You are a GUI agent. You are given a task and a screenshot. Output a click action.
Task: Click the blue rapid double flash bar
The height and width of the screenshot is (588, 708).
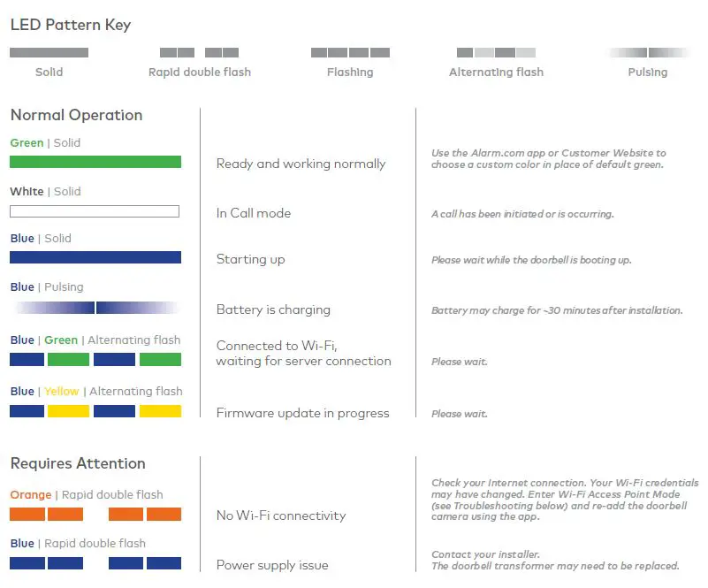coord(95,563)
